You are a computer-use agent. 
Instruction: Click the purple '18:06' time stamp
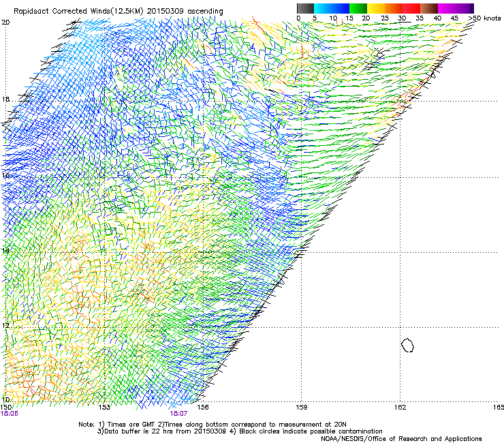(10, 414)
